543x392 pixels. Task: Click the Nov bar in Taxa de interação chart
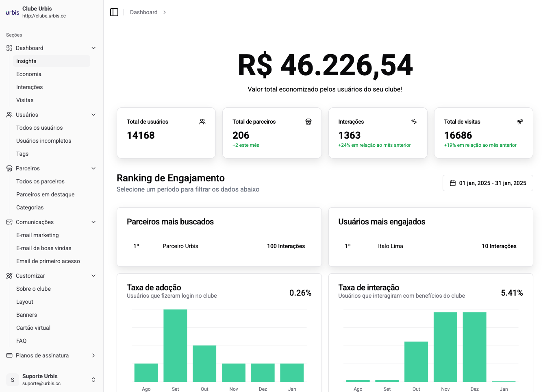pos(445,347)
